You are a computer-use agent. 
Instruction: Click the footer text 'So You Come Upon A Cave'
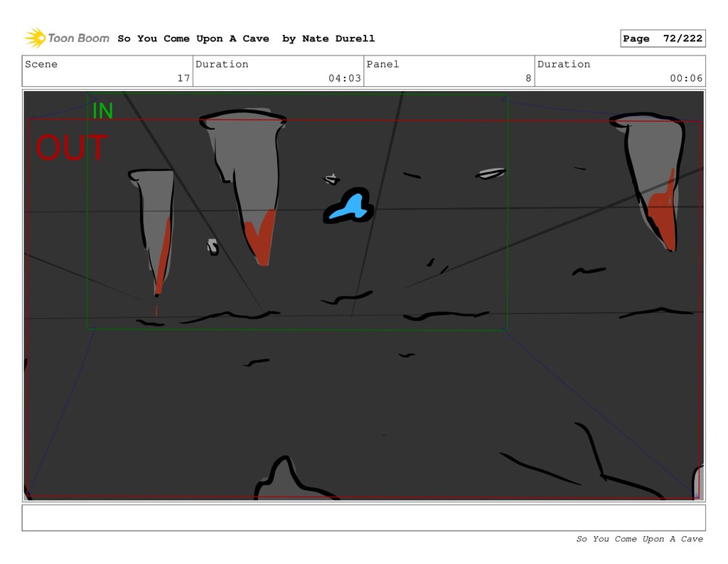tap(639, 539)
